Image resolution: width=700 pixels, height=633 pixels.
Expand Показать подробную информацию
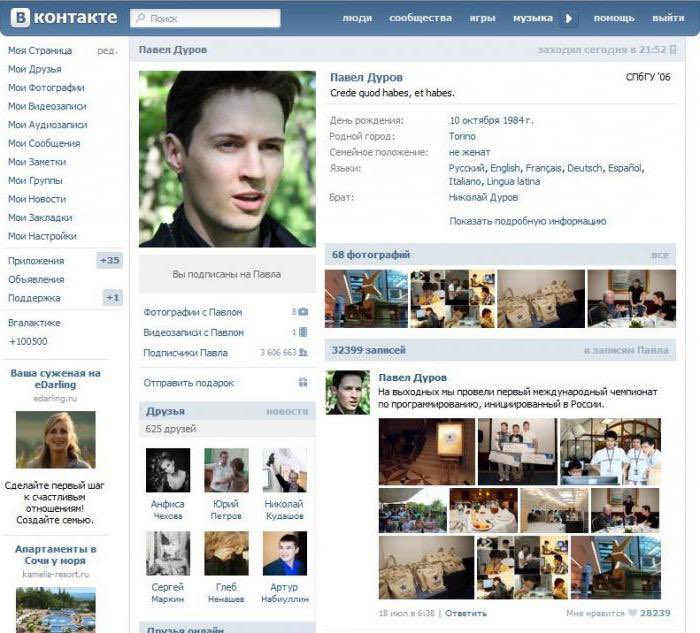[527, 221]
